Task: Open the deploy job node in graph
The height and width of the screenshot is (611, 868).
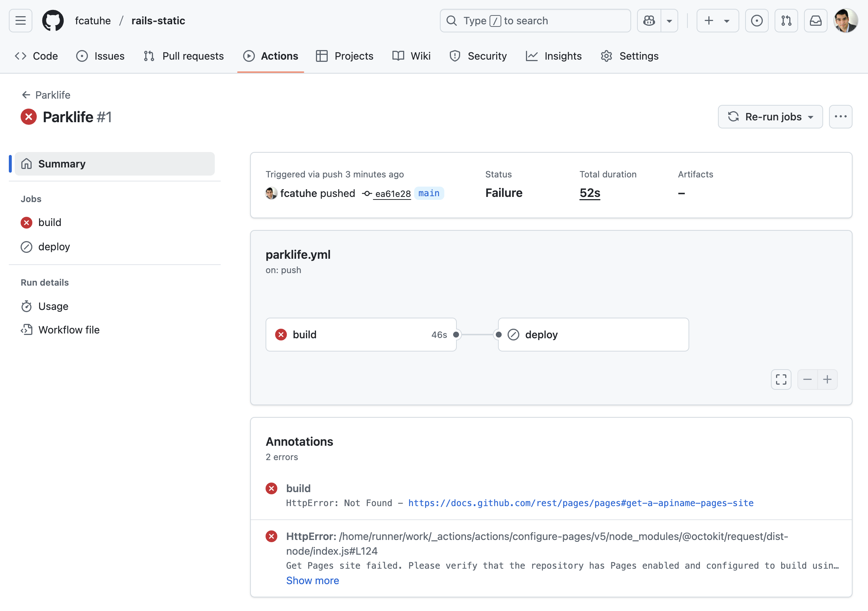Action: [x=593, y=335]
